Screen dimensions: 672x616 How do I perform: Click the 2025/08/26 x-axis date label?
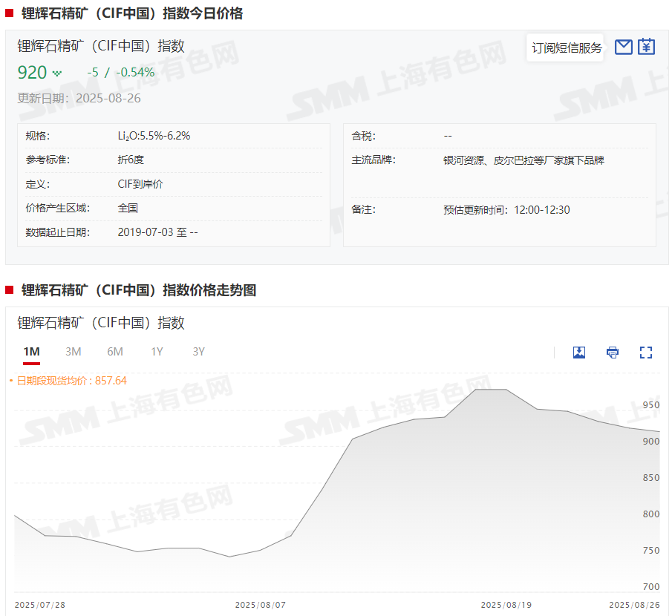pos(634,605)
